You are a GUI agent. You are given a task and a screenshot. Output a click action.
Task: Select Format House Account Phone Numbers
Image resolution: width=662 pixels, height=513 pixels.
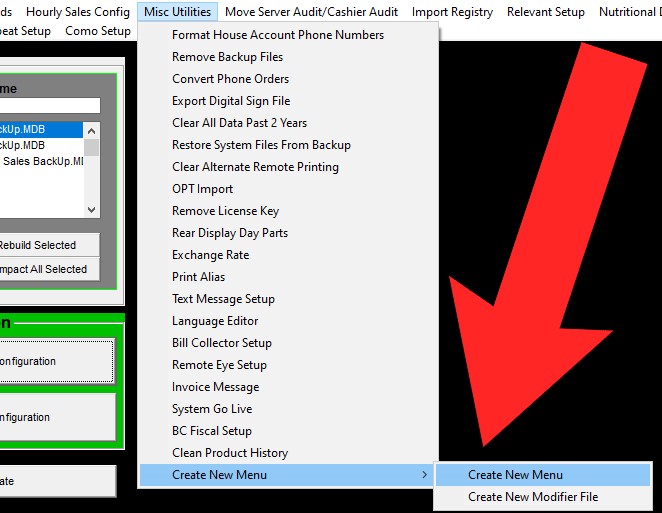(277, 35)
